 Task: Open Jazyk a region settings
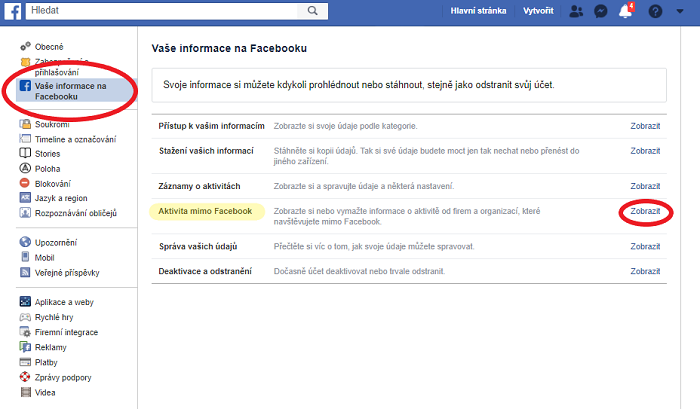(x=63, y=198)
